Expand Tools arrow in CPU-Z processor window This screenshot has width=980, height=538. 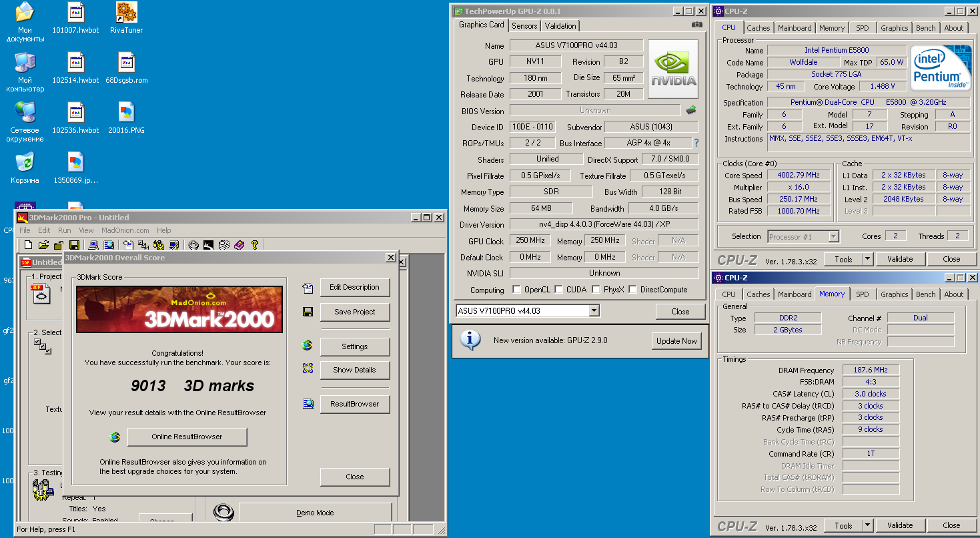[x=867, y=259]
